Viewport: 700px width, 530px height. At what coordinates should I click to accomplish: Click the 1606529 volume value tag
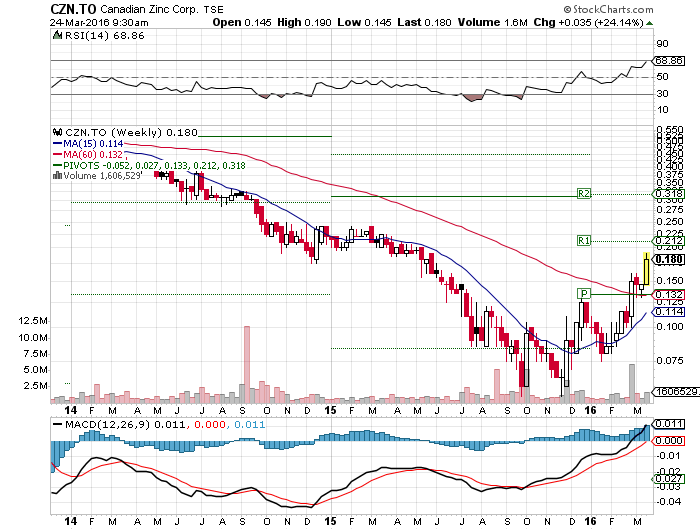[x=675, y=392]
